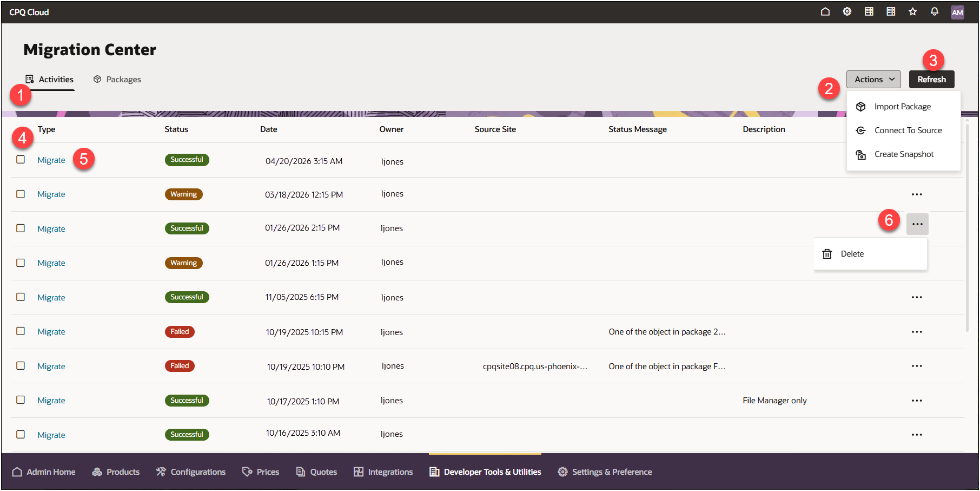Open Migrate link dated 10/19/2025 10:15 PM
This screenshot has height=491, width=980.
pos(51,332)
